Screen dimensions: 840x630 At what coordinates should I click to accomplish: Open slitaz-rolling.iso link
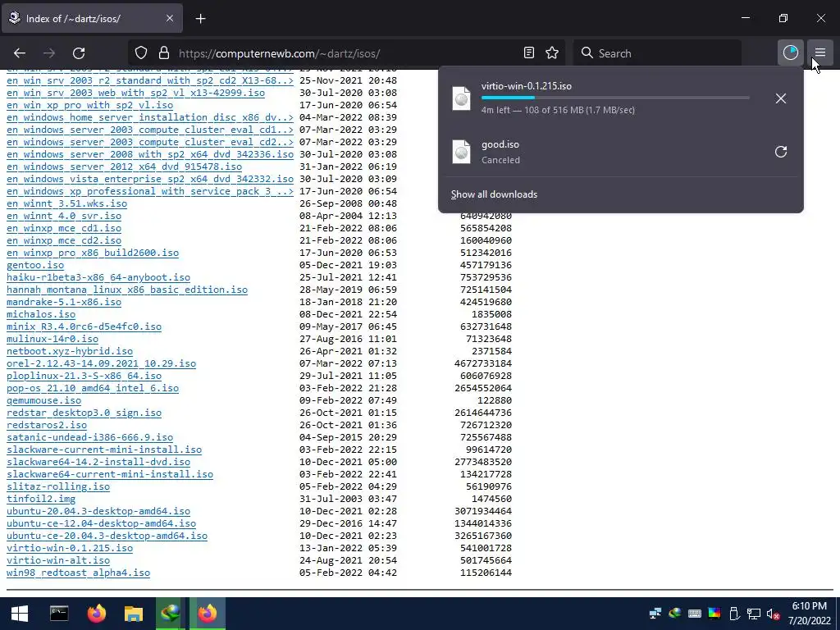pos(58,487)
